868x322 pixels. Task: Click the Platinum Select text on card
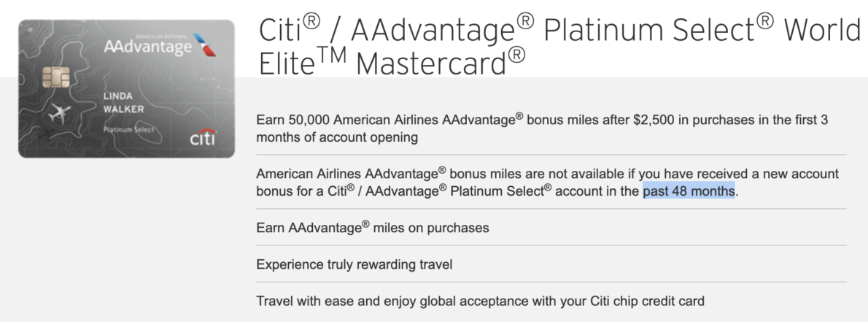[128, 130]
